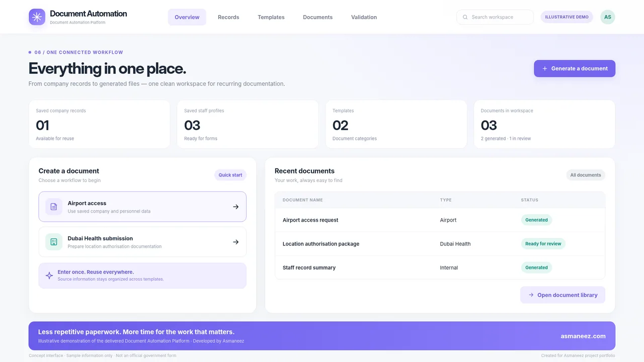
Task: Open the Validation tab
Action: pos(364,17)
